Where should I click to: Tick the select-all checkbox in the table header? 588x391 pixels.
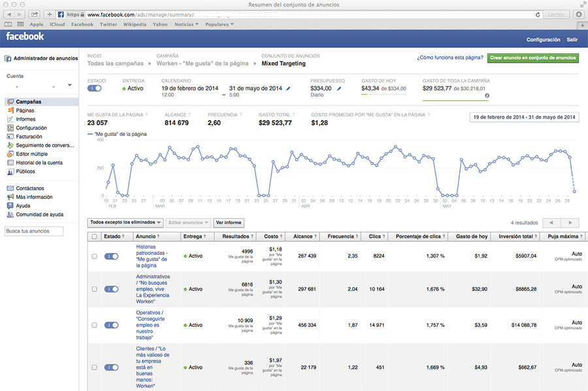click(x=94, y=237)
